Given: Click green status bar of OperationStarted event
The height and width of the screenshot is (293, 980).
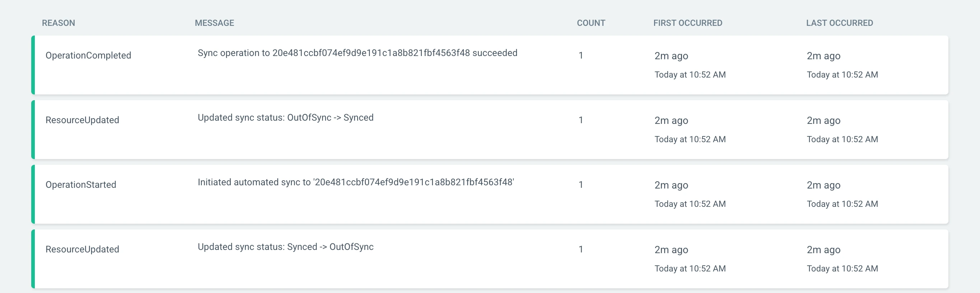Looking at the screenshot, I should [x=33, y=194].
